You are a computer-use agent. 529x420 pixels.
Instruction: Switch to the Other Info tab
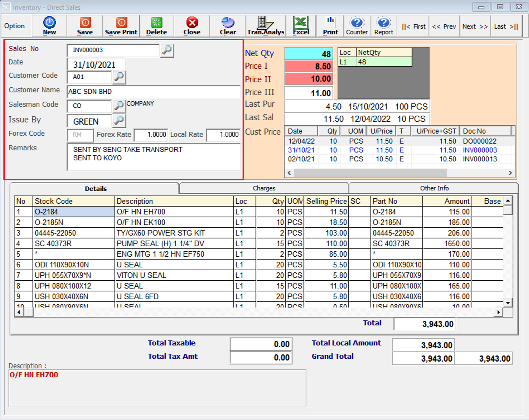(434, 188)
